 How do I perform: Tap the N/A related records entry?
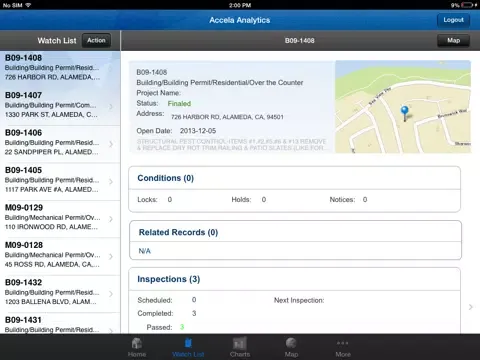click(x=144, y=251)
